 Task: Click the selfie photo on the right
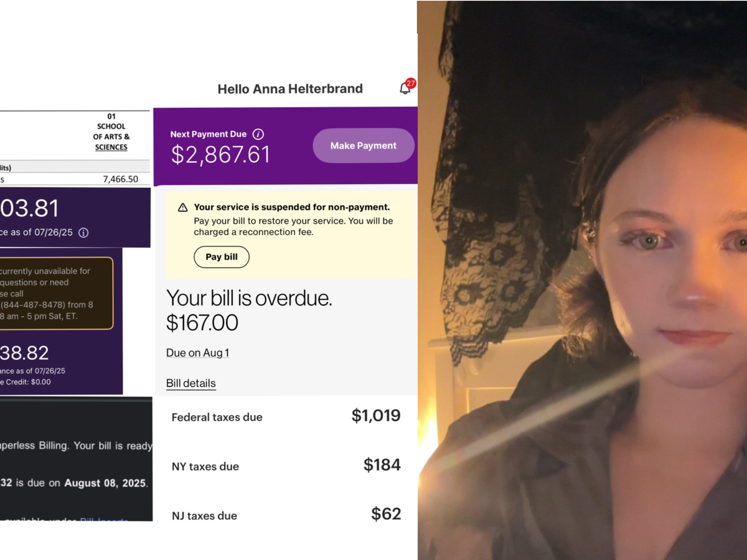pos(582,280)
